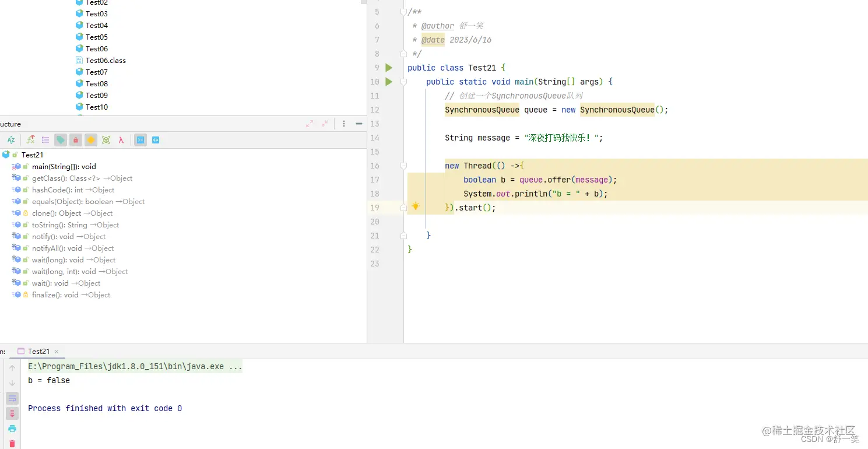Select notifyAll(): void in Structure
This screenshot has width=868, height=449.
pyautogui.click(x=73, y=248)
